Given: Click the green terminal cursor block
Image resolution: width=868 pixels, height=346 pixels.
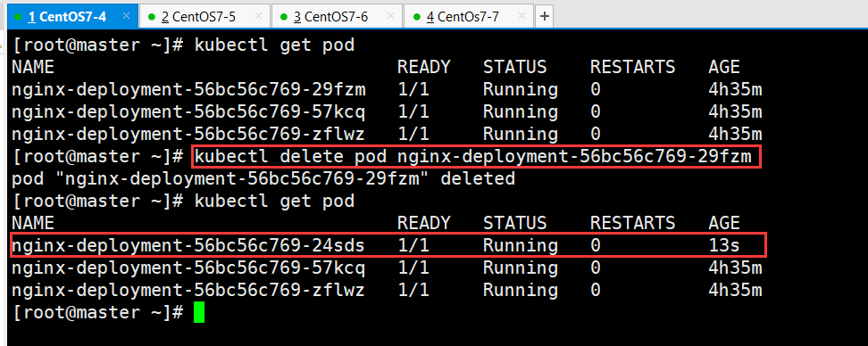Looking at the screenshot, I should coord(199,312).
